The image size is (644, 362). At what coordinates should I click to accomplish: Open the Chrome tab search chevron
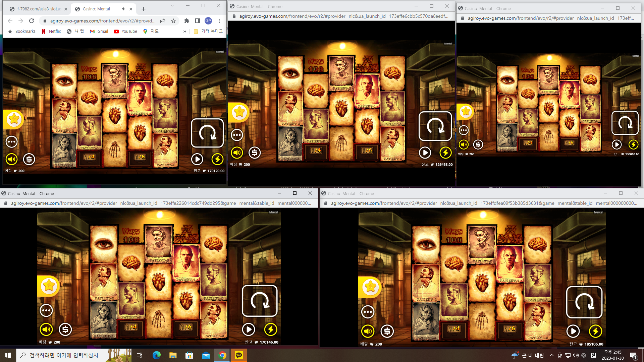[172, 6]
